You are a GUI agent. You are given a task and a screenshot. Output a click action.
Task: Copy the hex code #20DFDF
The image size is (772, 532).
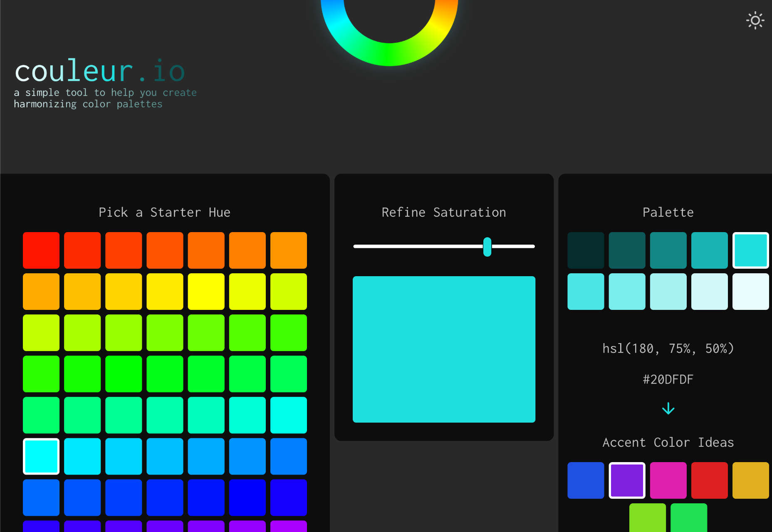click(x=668, y=379)
